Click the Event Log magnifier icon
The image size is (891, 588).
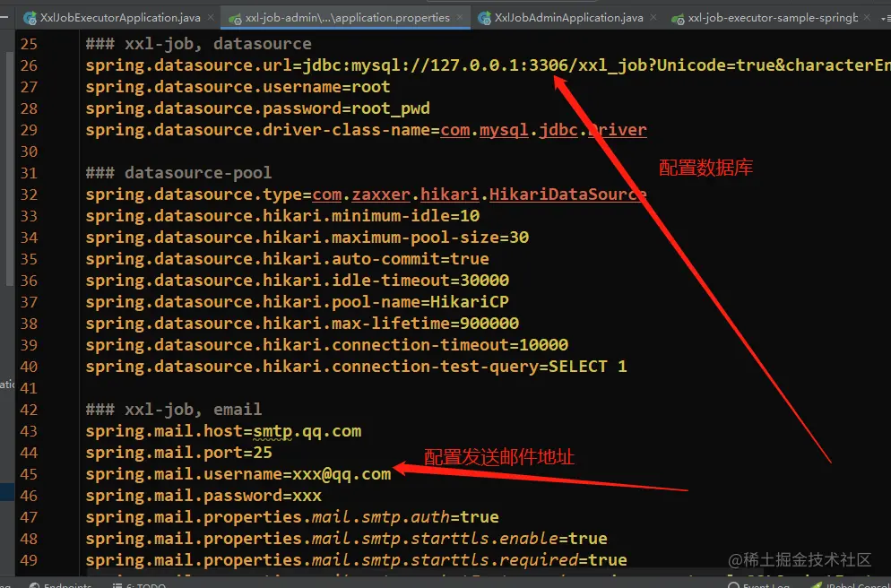[733, 585]
